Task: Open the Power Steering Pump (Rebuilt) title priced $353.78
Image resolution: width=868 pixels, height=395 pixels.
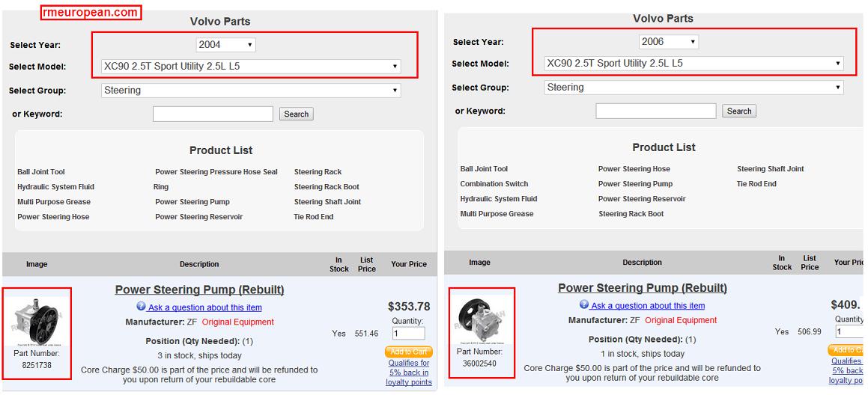Action: pyautogui.click(x=199, y=290)
